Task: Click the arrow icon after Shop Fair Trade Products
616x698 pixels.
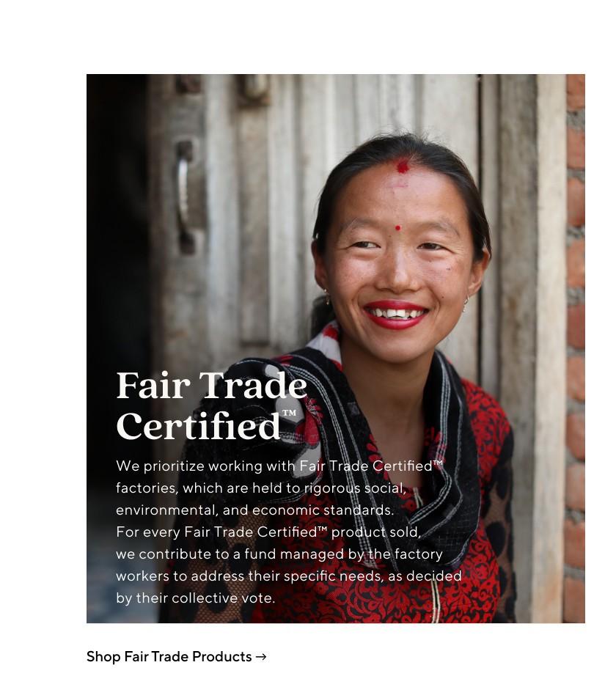Action: [x=261, y=657]
